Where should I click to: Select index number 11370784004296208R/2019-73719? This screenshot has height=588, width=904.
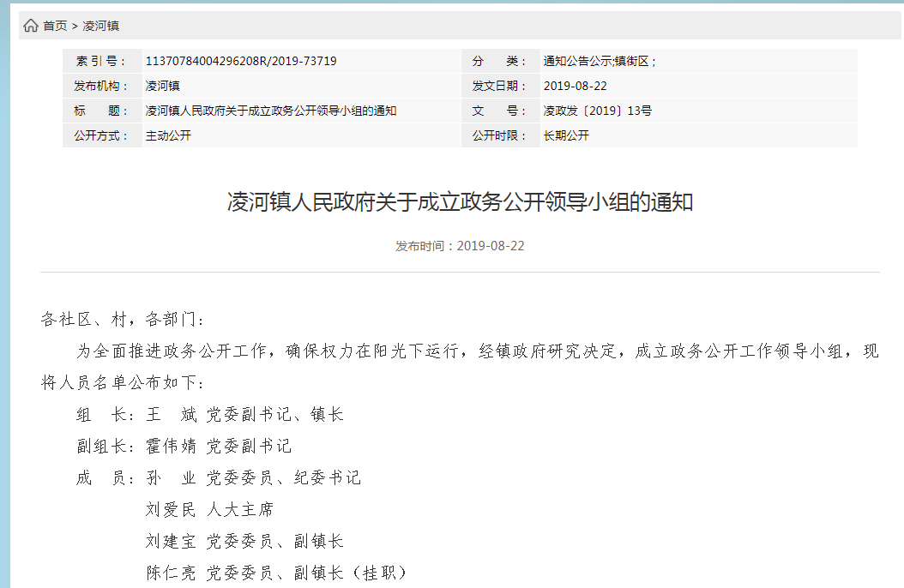coord(241,61)
